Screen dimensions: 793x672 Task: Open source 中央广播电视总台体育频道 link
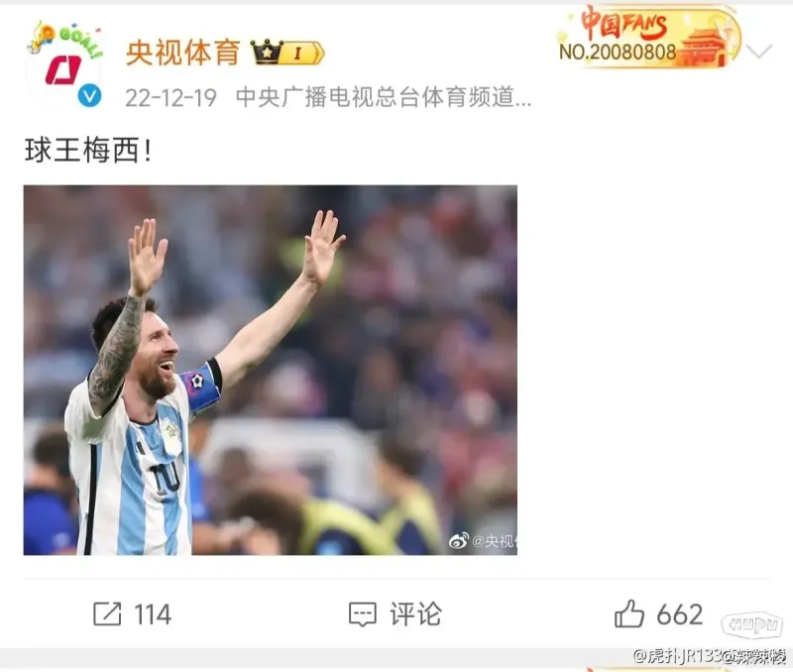point(384,97)
